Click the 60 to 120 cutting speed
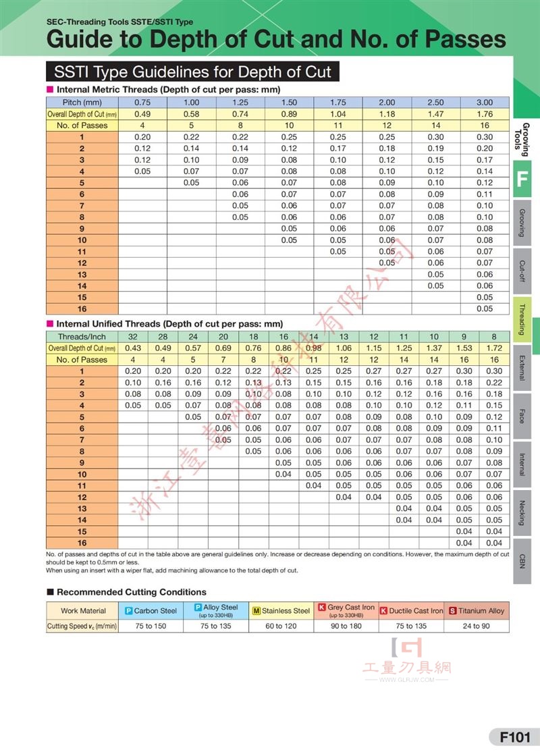The width and height of the screenshot is (540, 756). (x=281, y=626)
